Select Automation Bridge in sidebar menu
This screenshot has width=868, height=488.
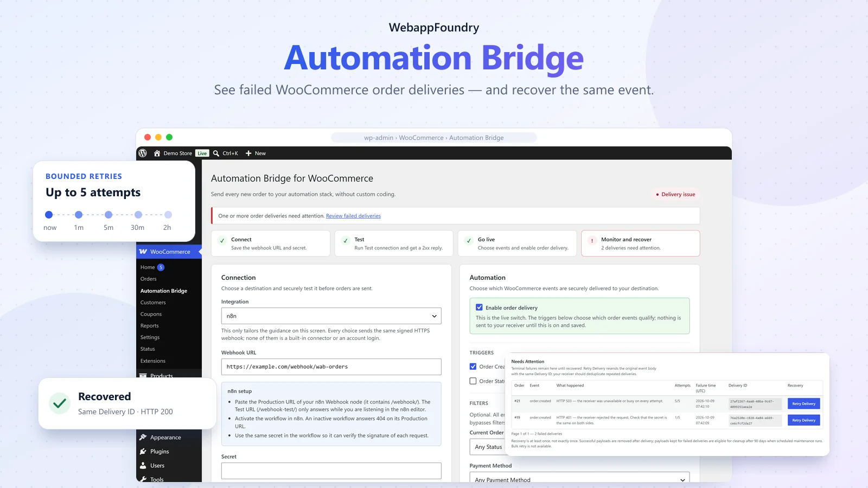coord(164,291)
